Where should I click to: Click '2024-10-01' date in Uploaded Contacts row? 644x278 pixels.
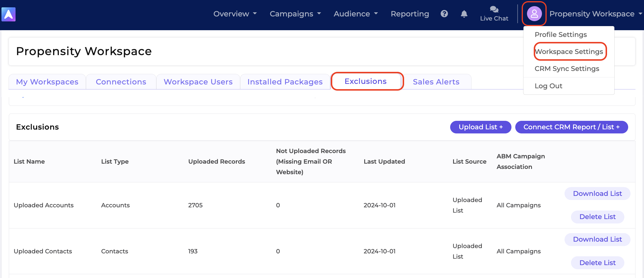pos(379,251)
